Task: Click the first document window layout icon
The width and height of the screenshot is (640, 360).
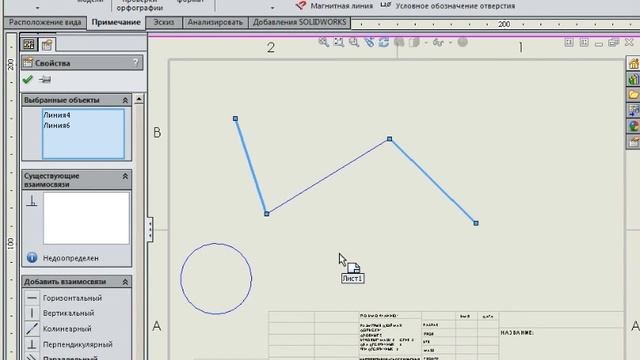Action: point(569,42)
